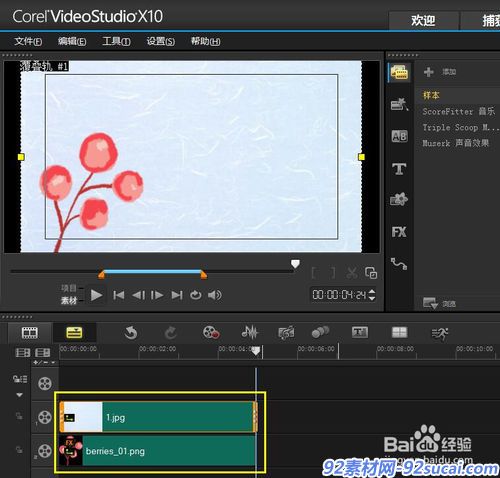Click the Play button in preview

[96, 295]
